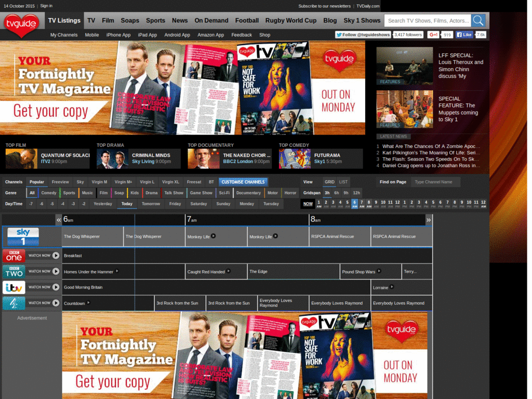
Task: Play Channel 4 via Watch Now icon
Action: click(x=56, y=303)
